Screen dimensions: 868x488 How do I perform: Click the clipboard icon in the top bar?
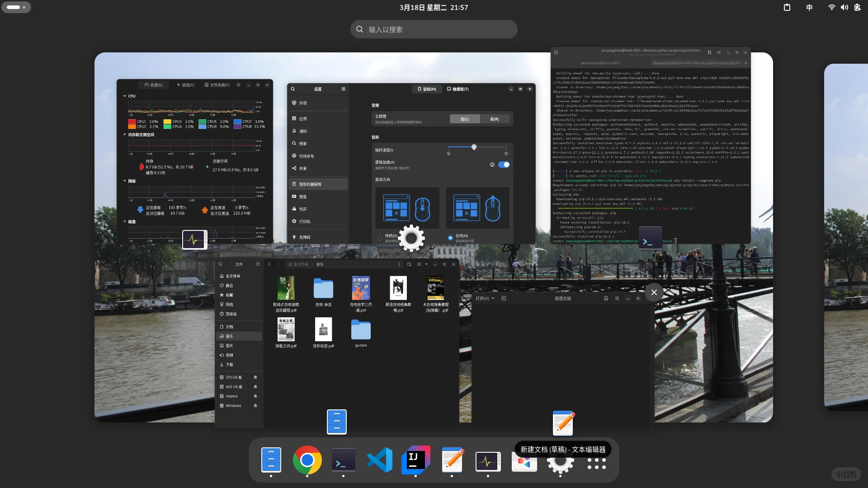tap(787, 7)
